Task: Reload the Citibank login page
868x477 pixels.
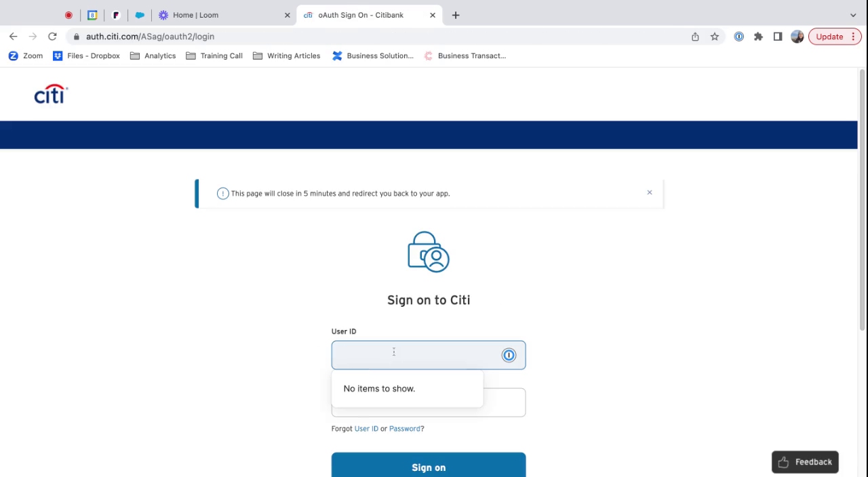Action: tap(52, 37)
